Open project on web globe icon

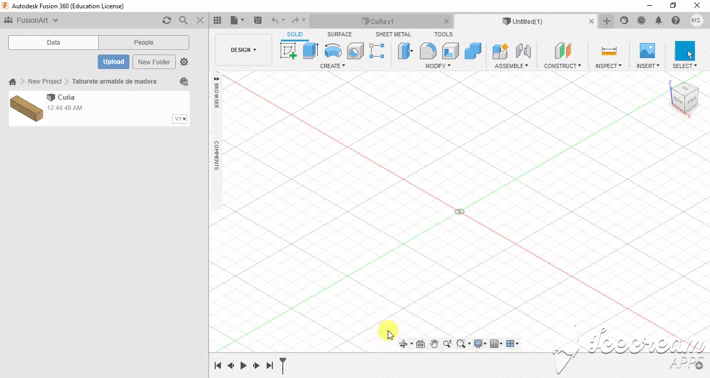click(x=184, y=81)
